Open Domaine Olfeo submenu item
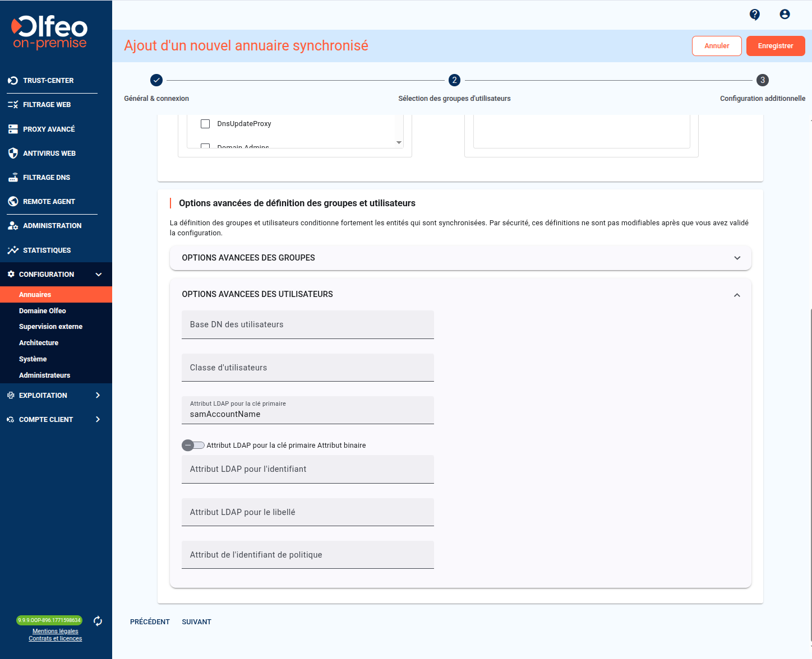The width and height of the screenshot is (812, 659). [43, 311]
